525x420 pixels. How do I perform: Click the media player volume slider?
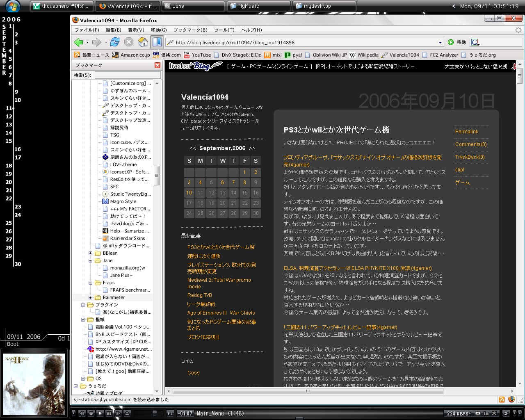click(154, 413)
